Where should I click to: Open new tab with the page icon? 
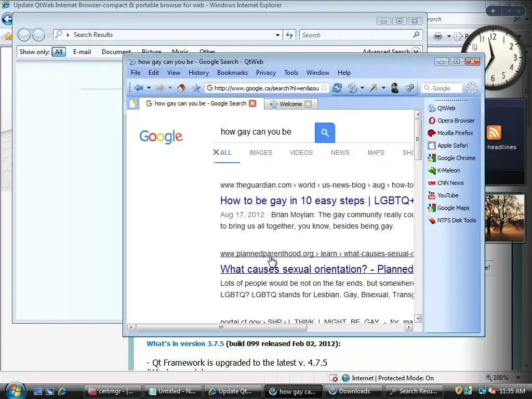[x=132, y=104]
